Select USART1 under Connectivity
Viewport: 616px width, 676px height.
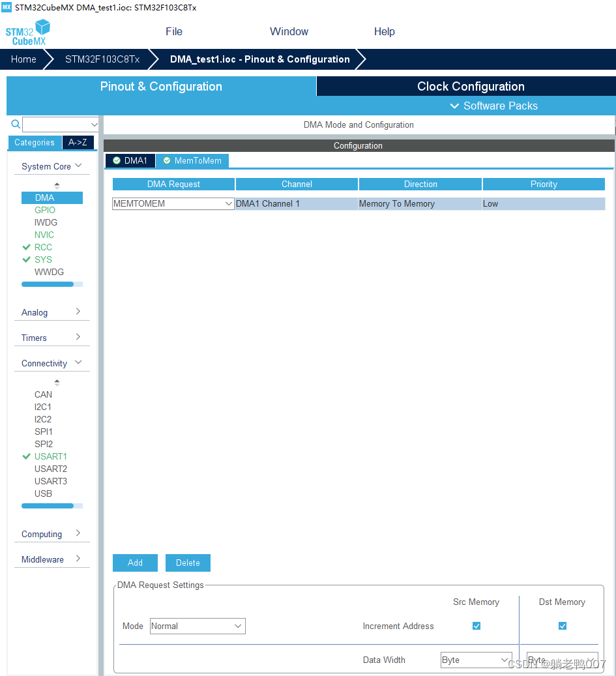click(50, 456)
